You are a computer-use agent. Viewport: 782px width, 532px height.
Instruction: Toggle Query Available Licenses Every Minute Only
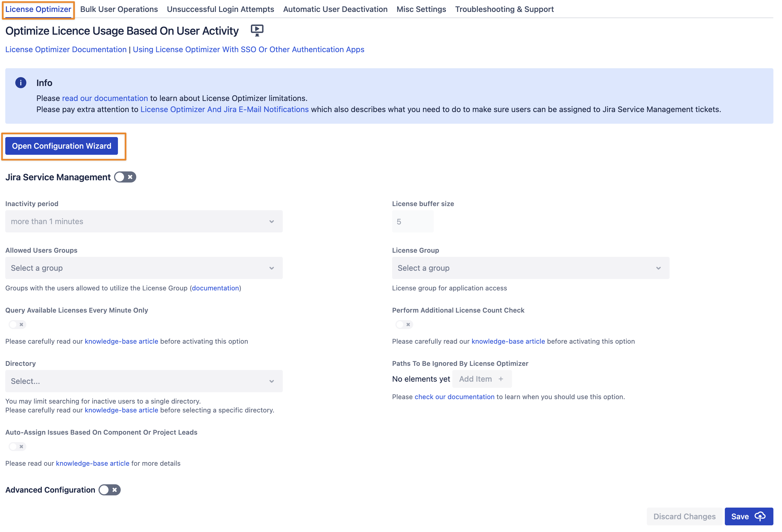(x=17, y=325)
